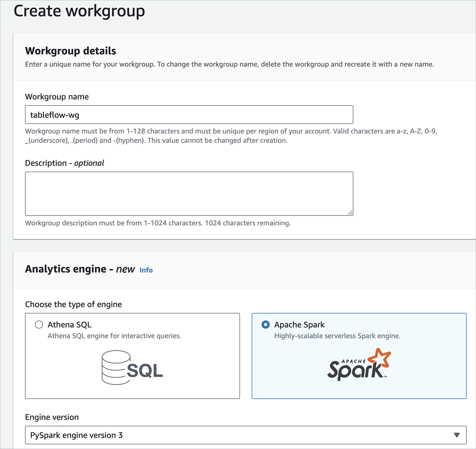Screen dimensions: 476x449
Task: Select the Apache Spark radio button
Action: [265, 325]
